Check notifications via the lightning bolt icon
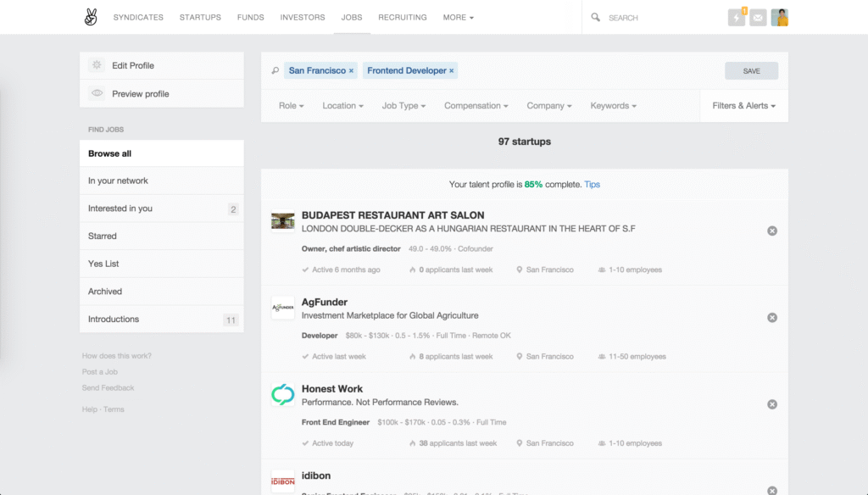 coord(736,16)
